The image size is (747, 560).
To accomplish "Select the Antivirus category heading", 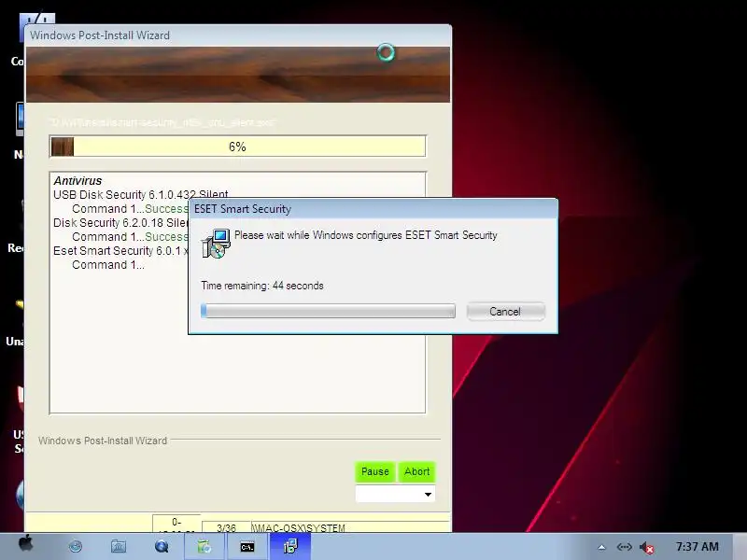I will tap(78, 181).
